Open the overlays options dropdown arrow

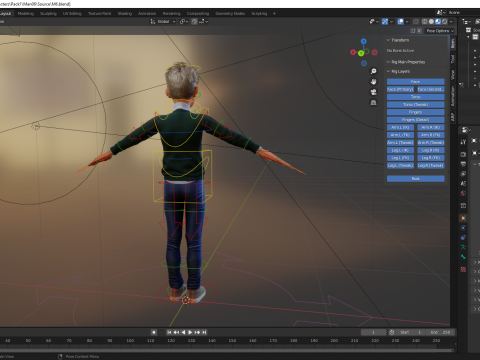coord(407,22)
